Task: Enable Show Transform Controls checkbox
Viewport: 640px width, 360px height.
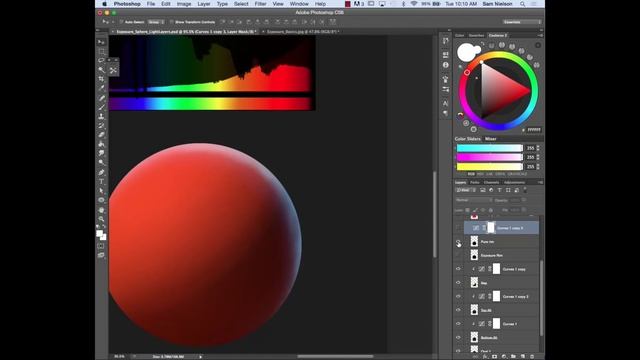Action: [x=172, y=22]
